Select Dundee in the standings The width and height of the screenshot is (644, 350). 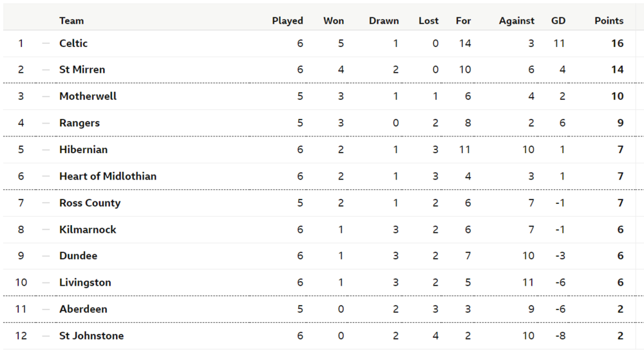(78, 255)
